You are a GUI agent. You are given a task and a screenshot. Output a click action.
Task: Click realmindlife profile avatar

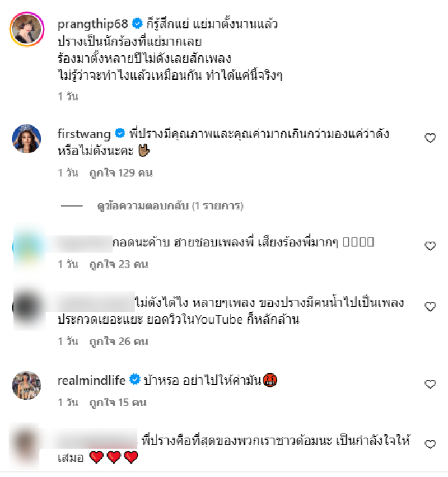[26, 385]
